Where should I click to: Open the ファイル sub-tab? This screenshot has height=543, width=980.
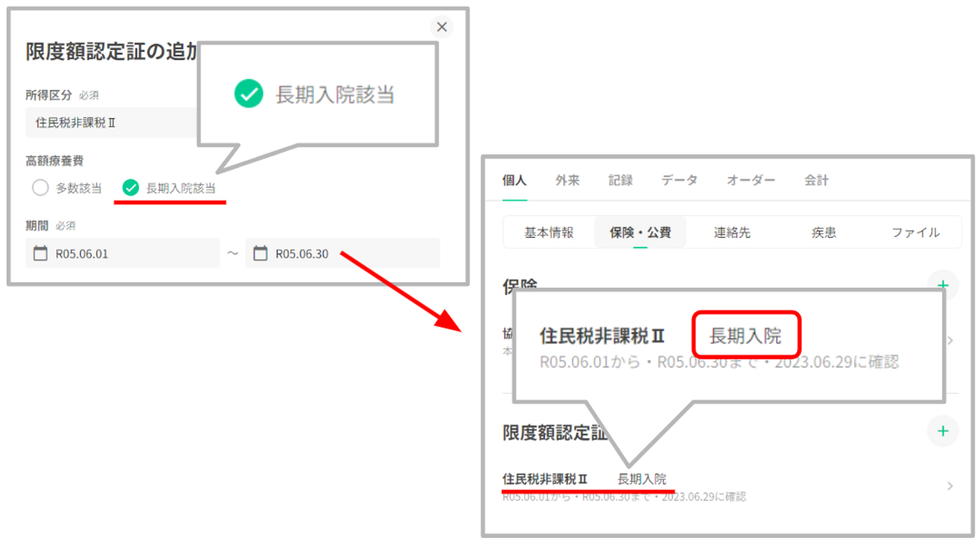point(915,232)
